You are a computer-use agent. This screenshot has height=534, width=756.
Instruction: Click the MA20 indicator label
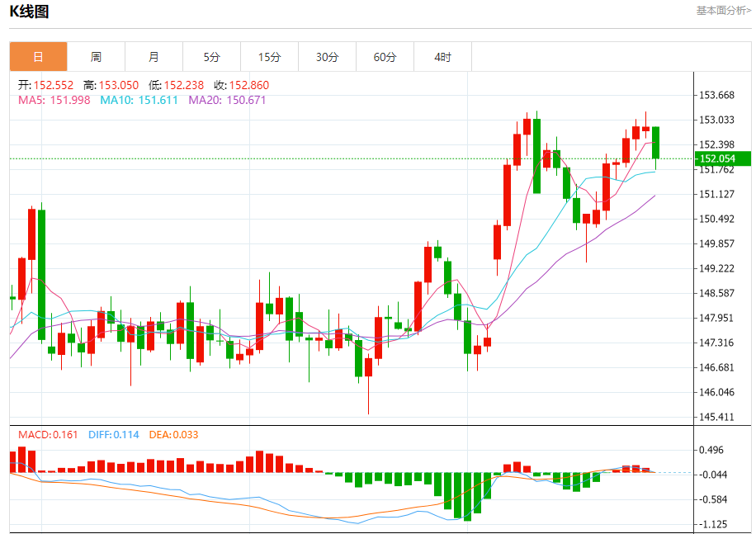[x=227, y=100]
